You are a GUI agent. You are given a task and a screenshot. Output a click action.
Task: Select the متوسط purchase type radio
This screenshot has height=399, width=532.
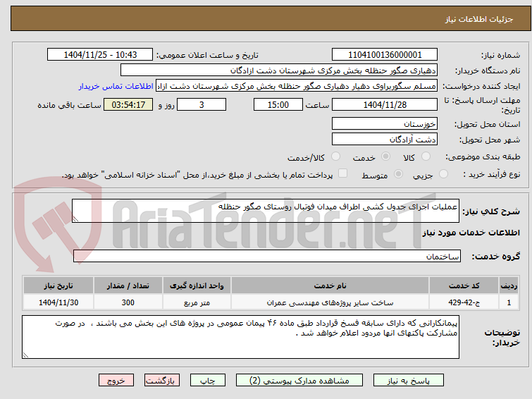point(398,174)
